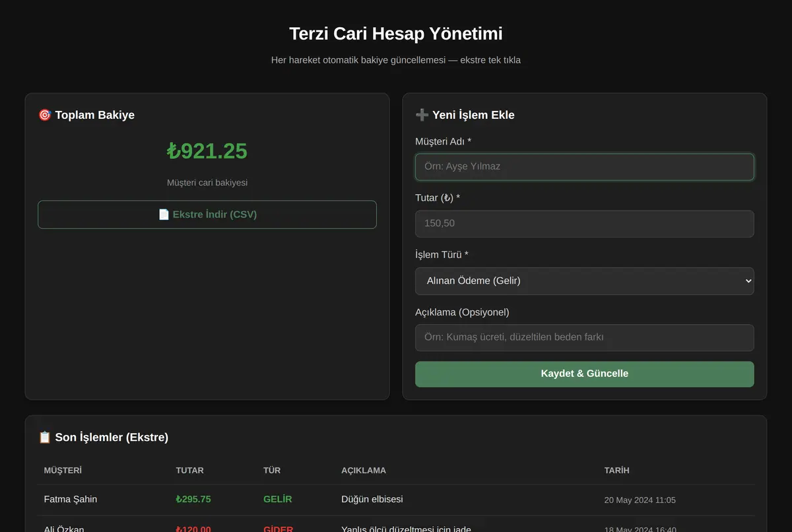
Task: Click the plus icon beside Yeni İşlem Ekle
Action: [422, 115]
